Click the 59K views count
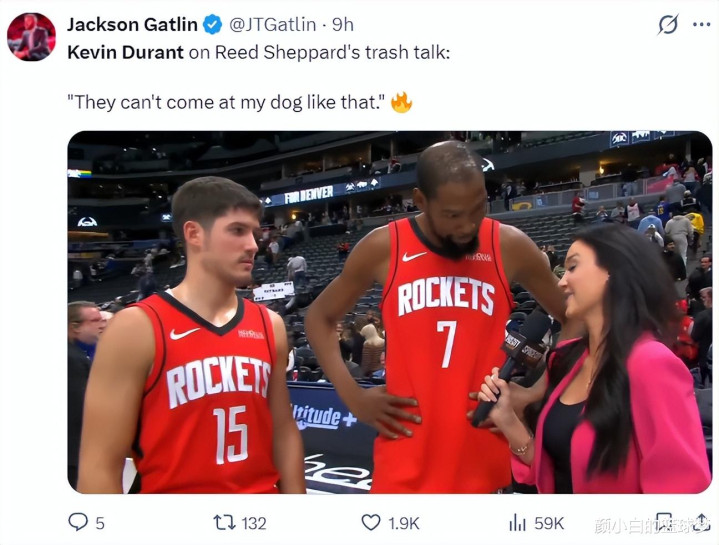719x545 pixels. tap(549, 523)
